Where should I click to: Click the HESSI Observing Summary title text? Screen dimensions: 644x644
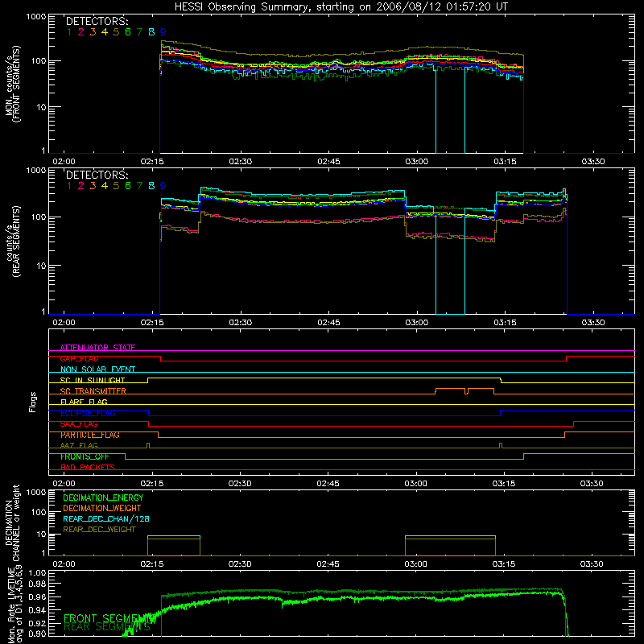[341, 7]
